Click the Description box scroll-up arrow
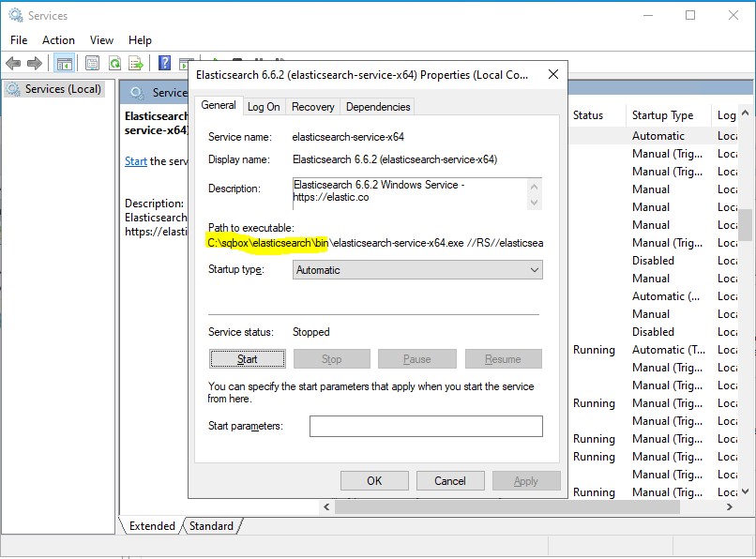 (535, 187)
